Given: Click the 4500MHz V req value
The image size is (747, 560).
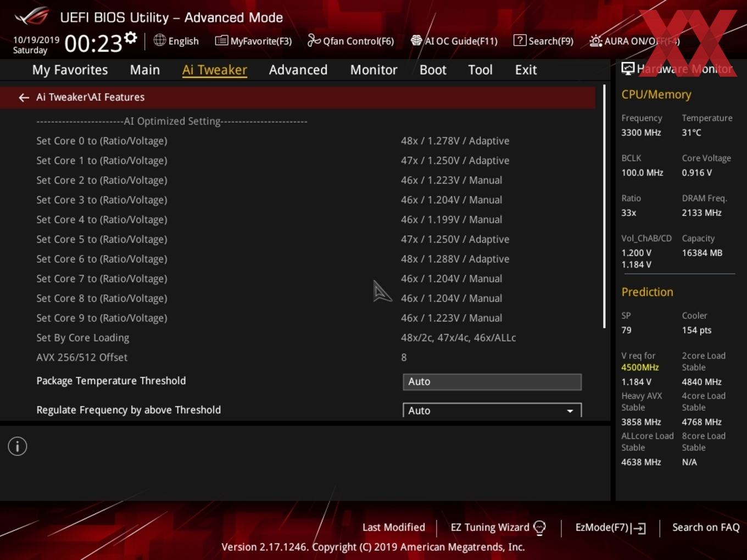Looking at the screenshot, I should 640,367.
